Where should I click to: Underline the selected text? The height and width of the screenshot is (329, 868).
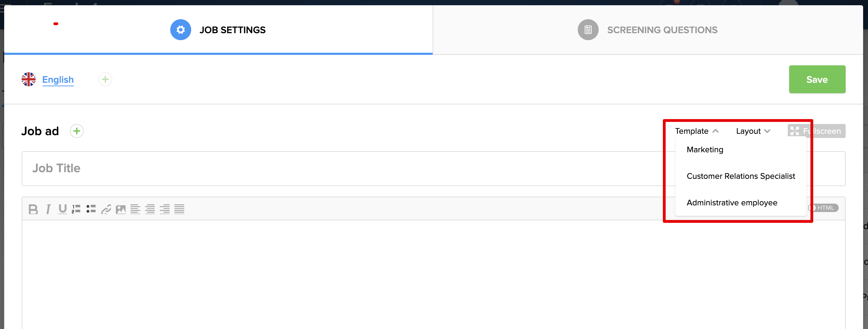click(62, 209)
